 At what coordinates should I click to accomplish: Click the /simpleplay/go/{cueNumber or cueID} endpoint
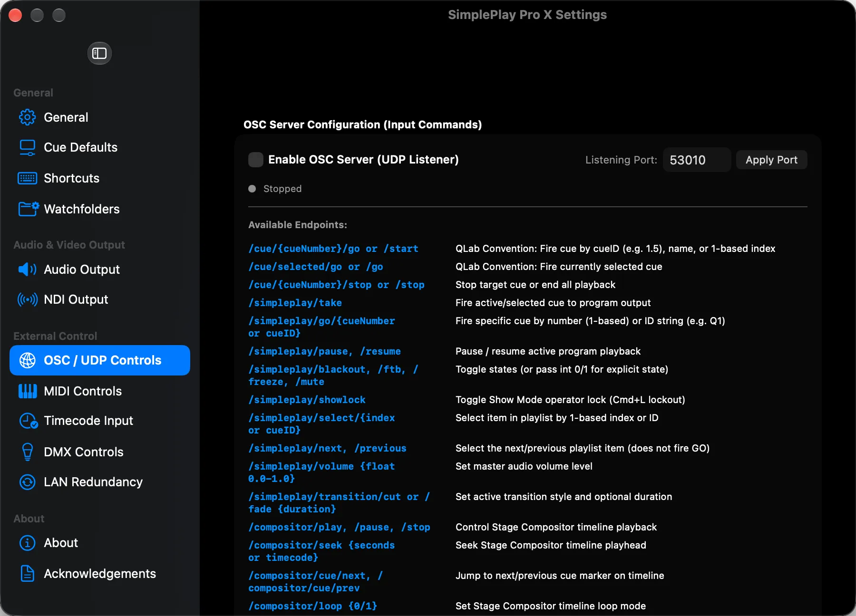(321, 327)
